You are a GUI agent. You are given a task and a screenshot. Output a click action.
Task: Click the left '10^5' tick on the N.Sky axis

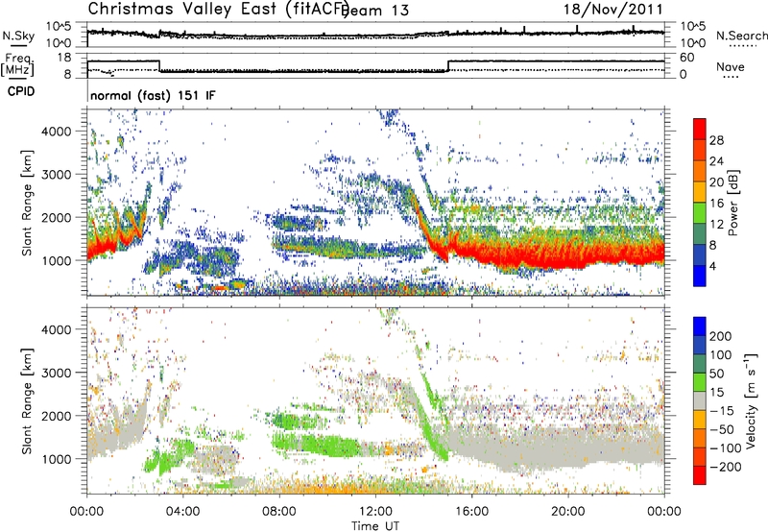coord(59,27)
